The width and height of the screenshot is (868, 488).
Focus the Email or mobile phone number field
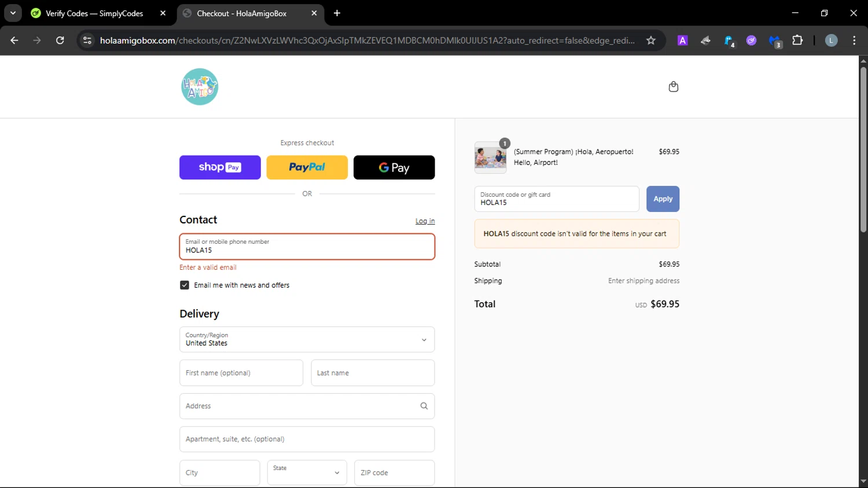point(307,247)
